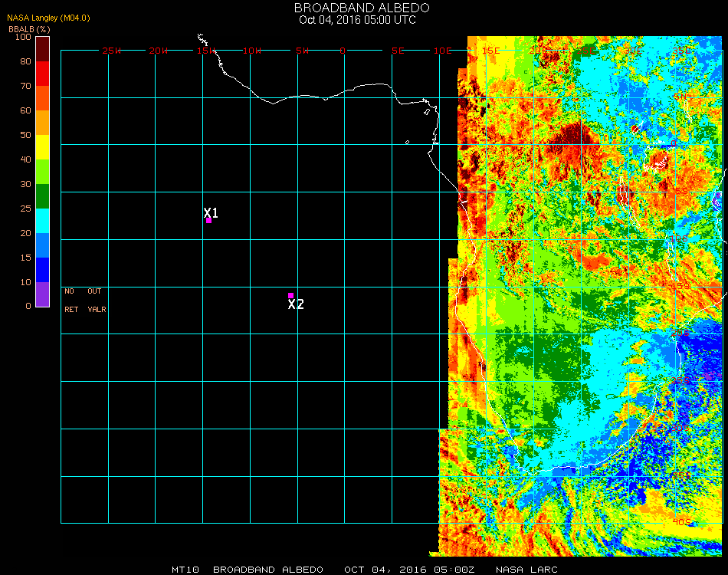The image size is (728, 575).
Task: Click the NASA Langley (M04.0) label
Action: point(48,18)
